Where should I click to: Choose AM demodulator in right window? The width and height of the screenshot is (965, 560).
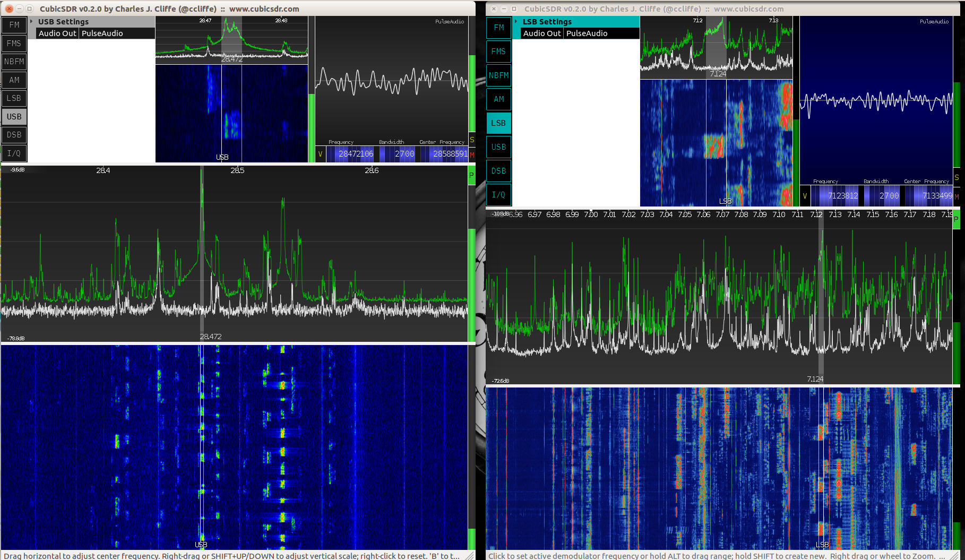[x=499, y=99]
